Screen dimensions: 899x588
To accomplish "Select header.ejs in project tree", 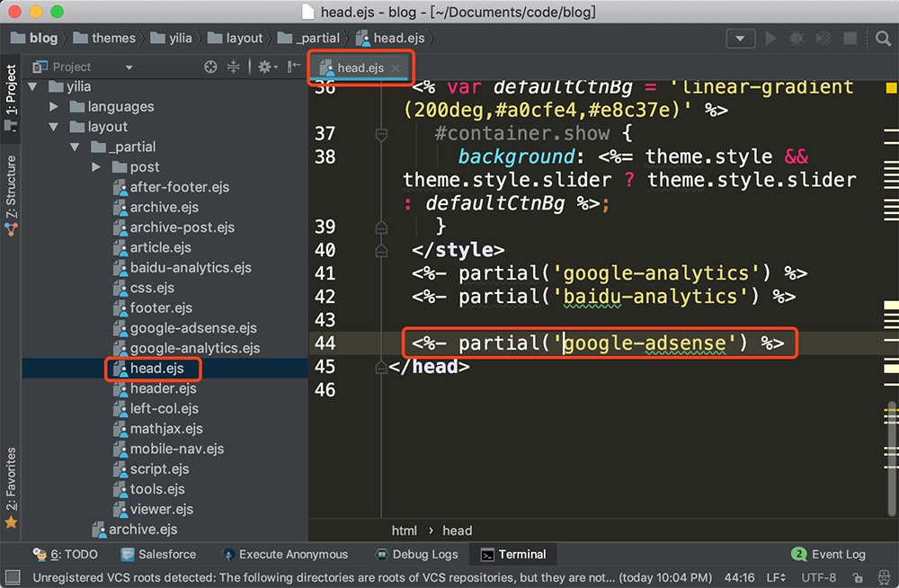I will (x=155, y=388).
